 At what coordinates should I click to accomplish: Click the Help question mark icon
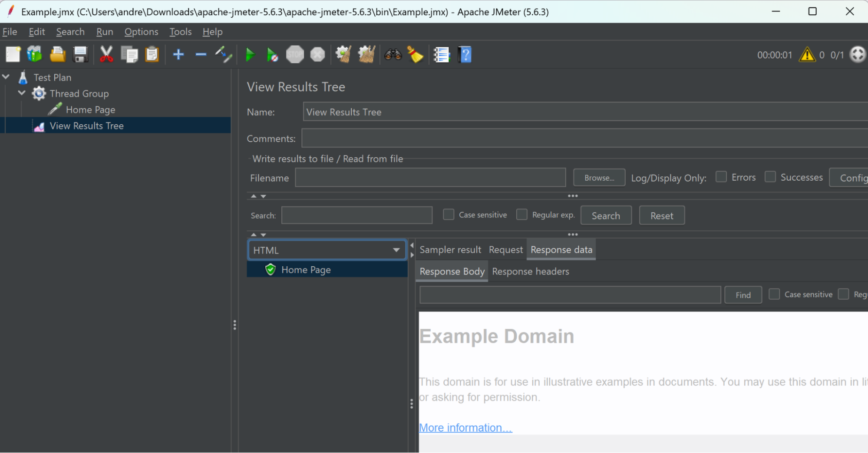pyautogui.click(x=465, y=55)
